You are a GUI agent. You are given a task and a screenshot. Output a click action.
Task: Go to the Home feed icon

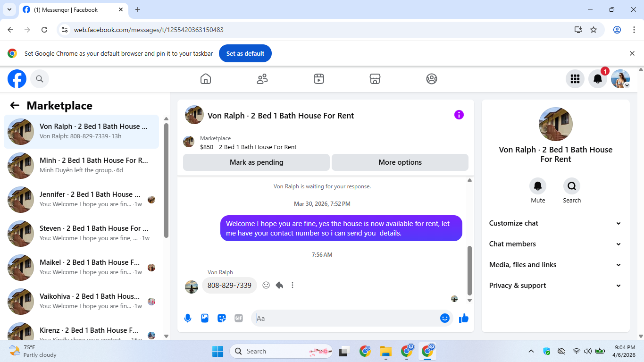coord(206,79)
